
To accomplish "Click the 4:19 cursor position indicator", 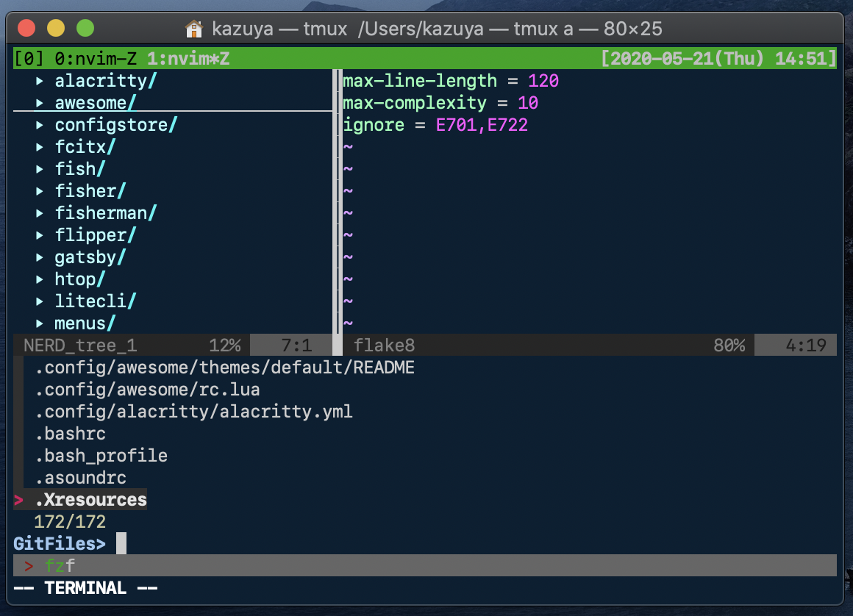I will point(806,345).
